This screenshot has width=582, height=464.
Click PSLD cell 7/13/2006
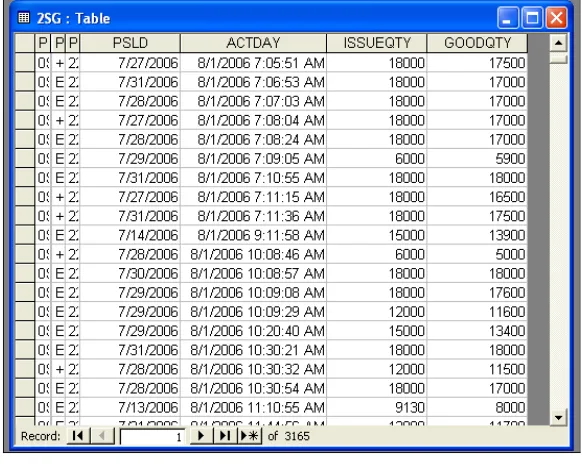pos(130,408)
